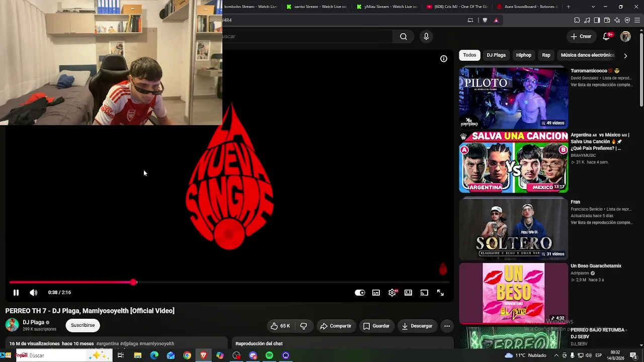
Task: Open the DJ Plaga channel name link
Action: click(34, 322)
